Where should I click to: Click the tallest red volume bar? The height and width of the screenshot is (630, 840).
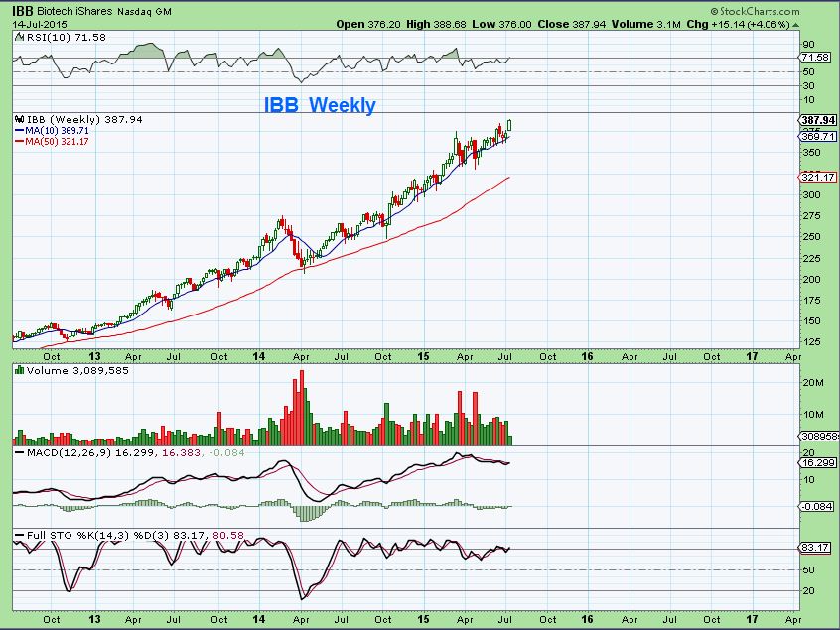(x=302, y=408)
